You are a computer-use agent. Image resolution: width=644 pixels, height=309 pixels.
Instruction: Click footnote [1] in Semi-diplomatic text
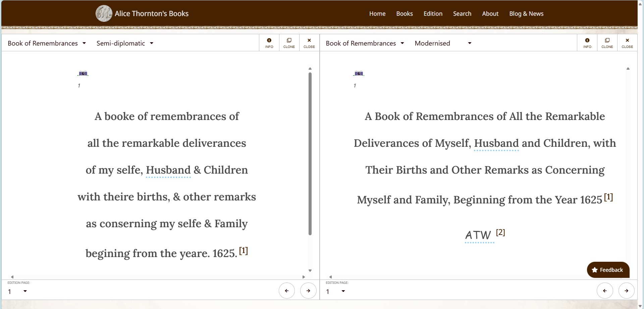pos(244,250)
